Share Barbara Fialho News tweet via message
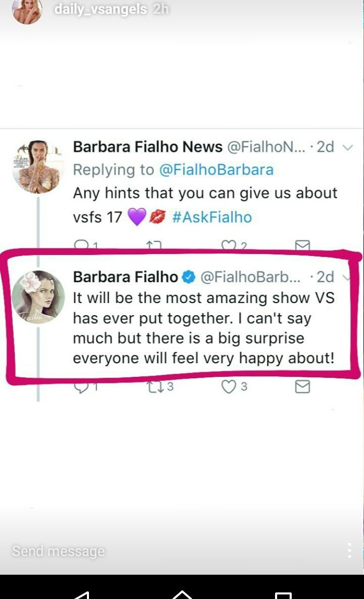This screenshot has width=364, height=599. coord(302,245)
